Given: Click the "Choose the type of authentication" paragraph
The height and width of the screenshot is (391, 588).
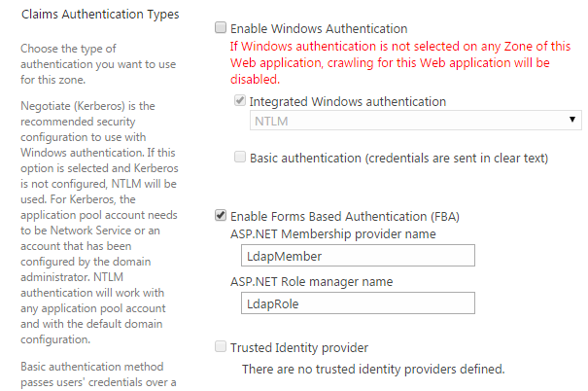Looking at the screenshot, I should pos(82,63).
